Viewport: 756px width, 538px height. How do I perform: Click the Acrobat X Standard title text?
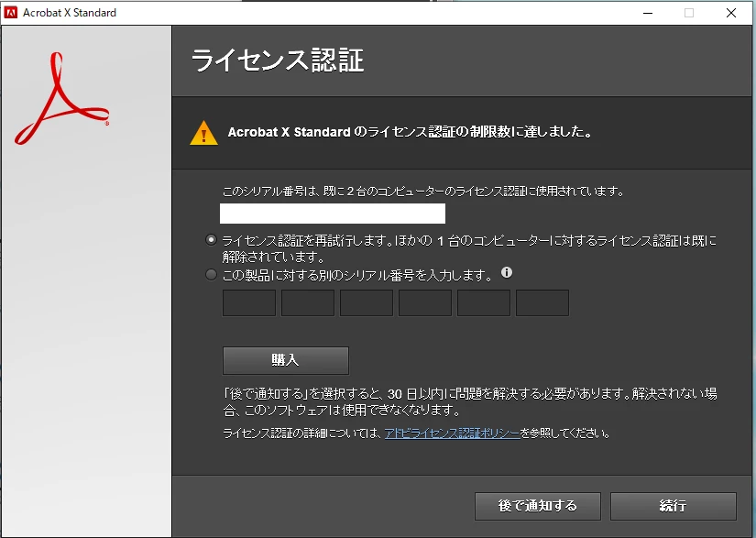pos(70,13)
